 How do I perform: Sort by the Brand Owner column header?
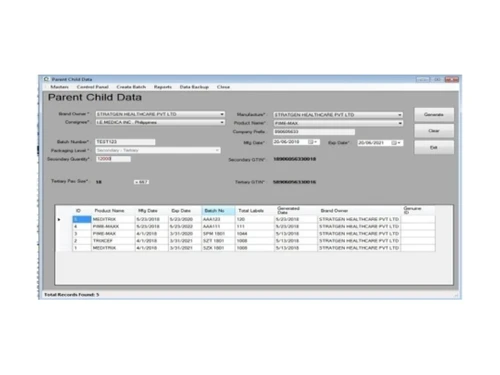click(x=359, y=211)
